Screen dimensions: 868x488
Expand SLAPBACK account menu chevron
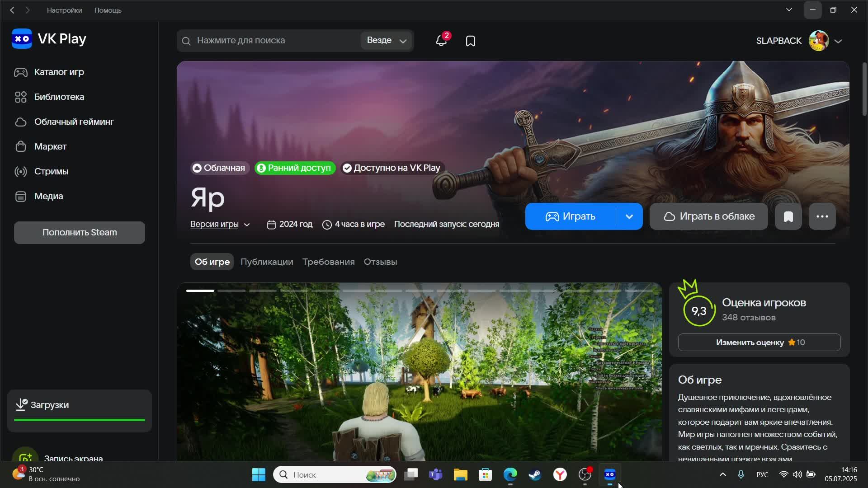coord(838,41)
